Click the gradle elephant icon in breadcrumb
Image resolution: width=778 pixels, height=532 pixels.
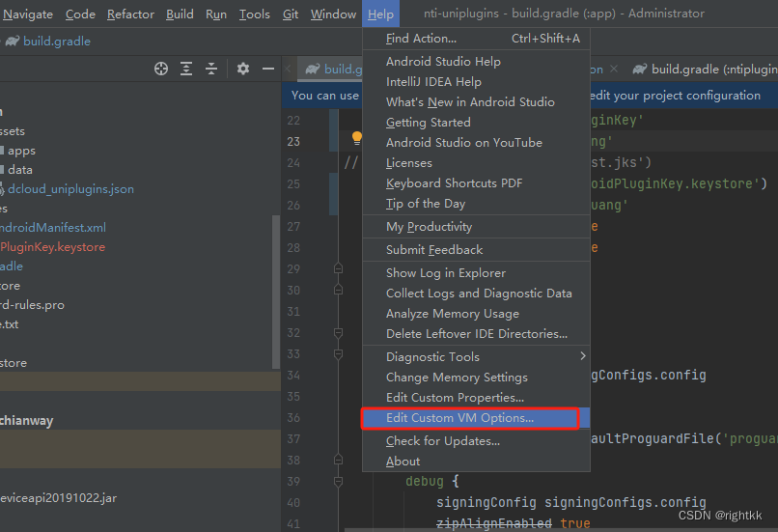(x=13, y=42)
